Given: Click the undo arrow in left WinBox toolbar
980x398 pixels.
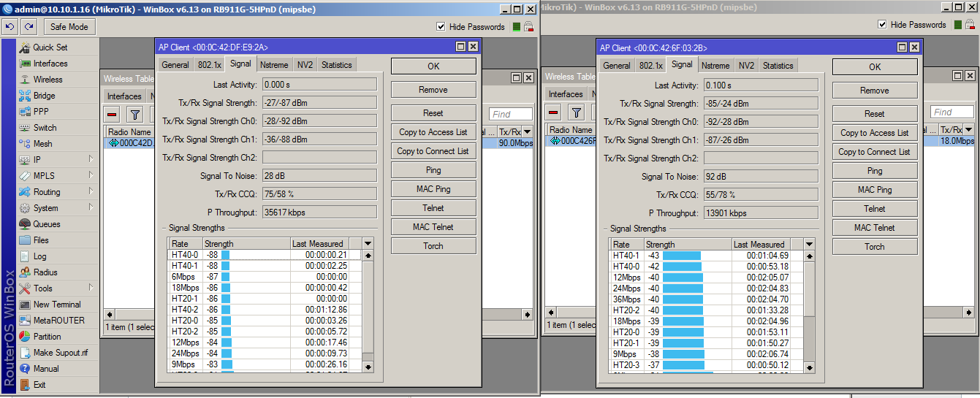Looking at the screenshot, I should (10, 26).
